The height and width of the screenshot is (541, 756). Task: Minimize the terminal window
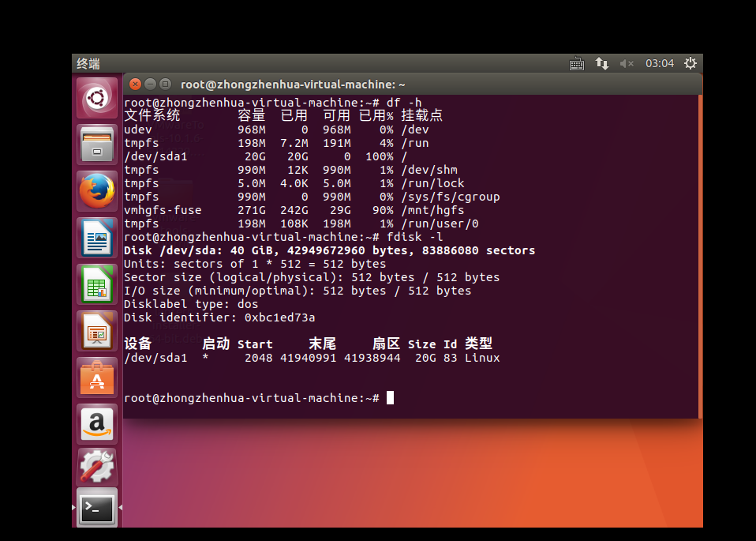[x=151, y=84]
